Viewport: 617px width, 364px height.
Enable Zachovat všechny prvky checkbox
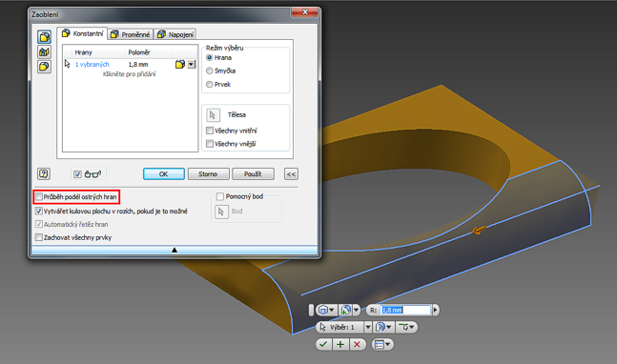coord(38,237)
